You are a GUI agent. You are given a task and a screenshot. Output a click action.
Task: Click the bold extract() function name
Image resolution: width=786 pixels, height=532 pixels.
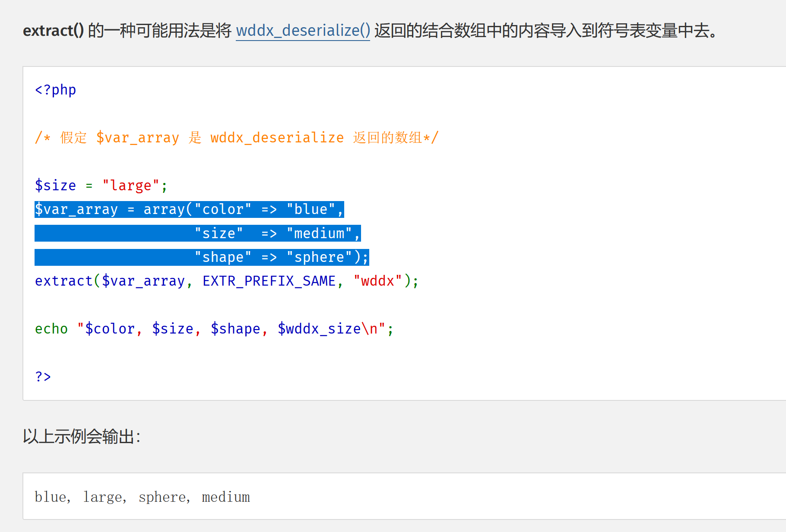tap(53, 31)
